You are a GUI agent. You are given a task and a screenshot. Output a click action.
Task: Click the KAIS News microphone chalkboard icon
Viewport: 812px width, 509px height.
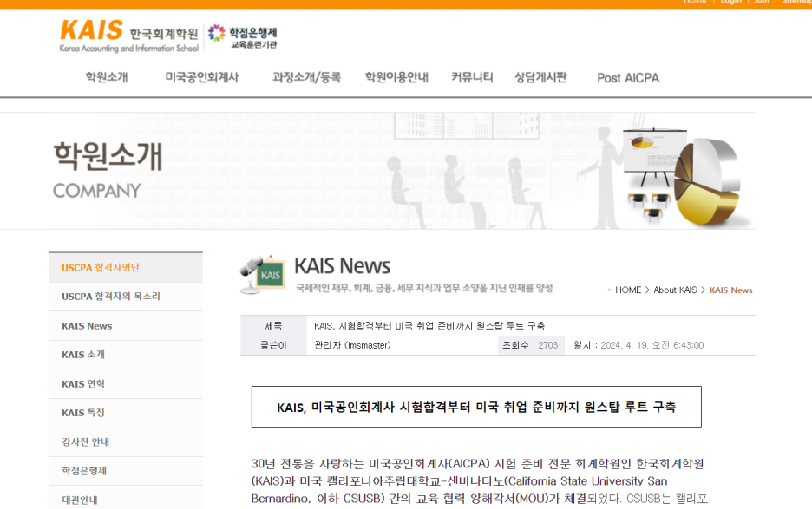point(263,274)
